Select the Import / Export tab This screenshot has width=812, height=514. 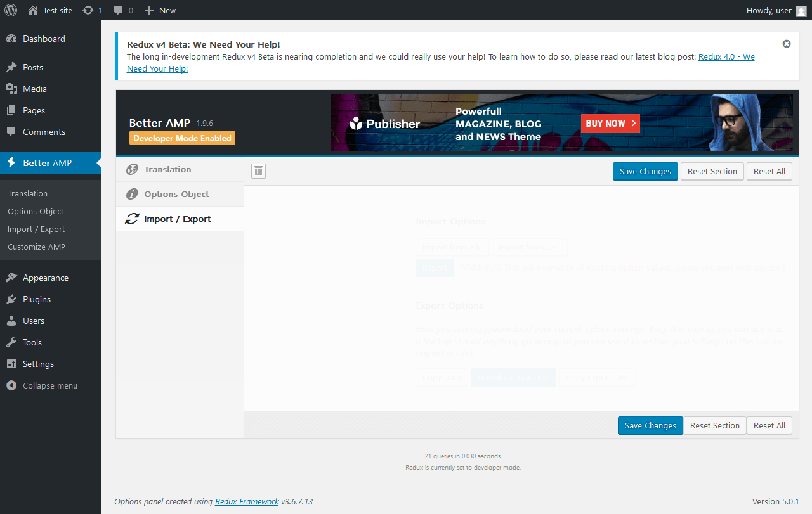[x=180, y=219]
